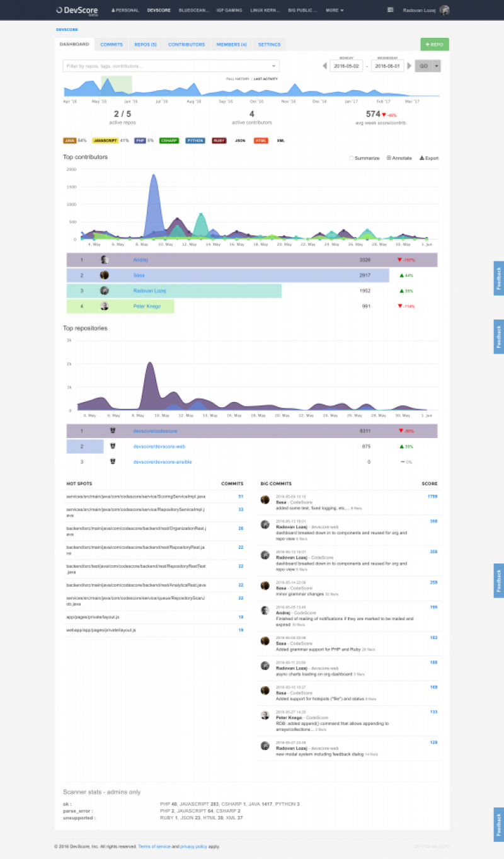Click repository icon for devscore/devscore-web

click(x=112, y=446)
